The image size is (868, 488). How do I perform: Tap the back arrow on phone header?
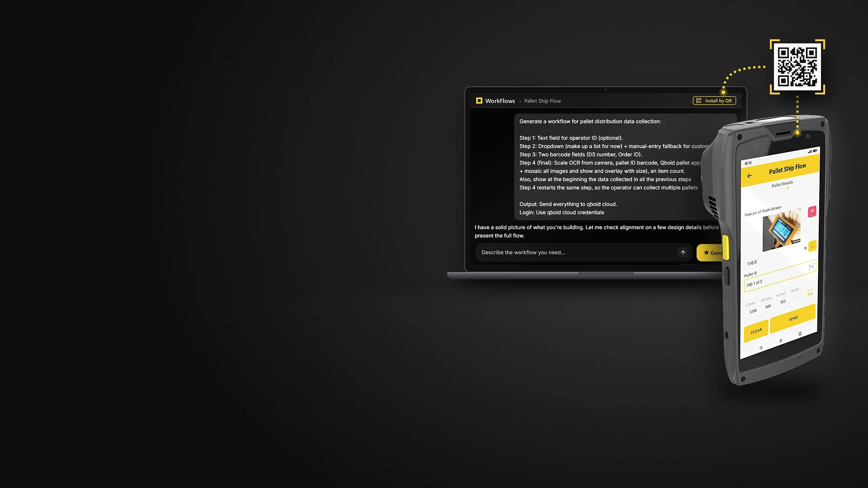tap(750, 176)
